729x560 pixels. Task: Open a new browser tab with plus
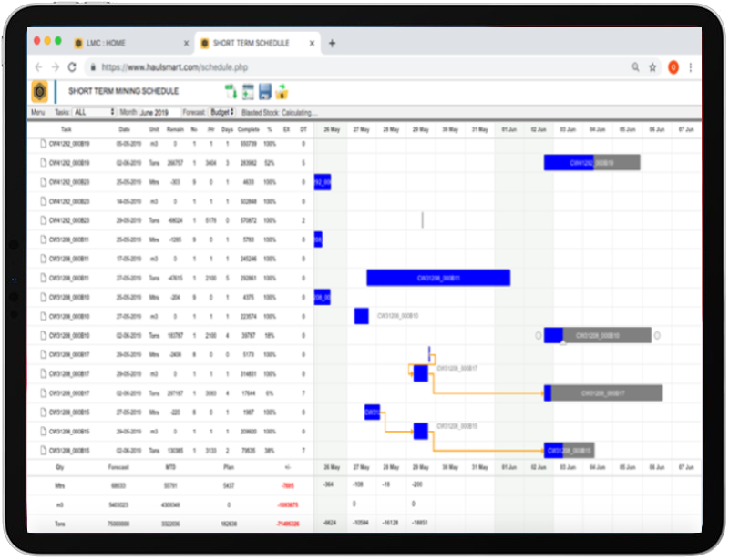332,43
